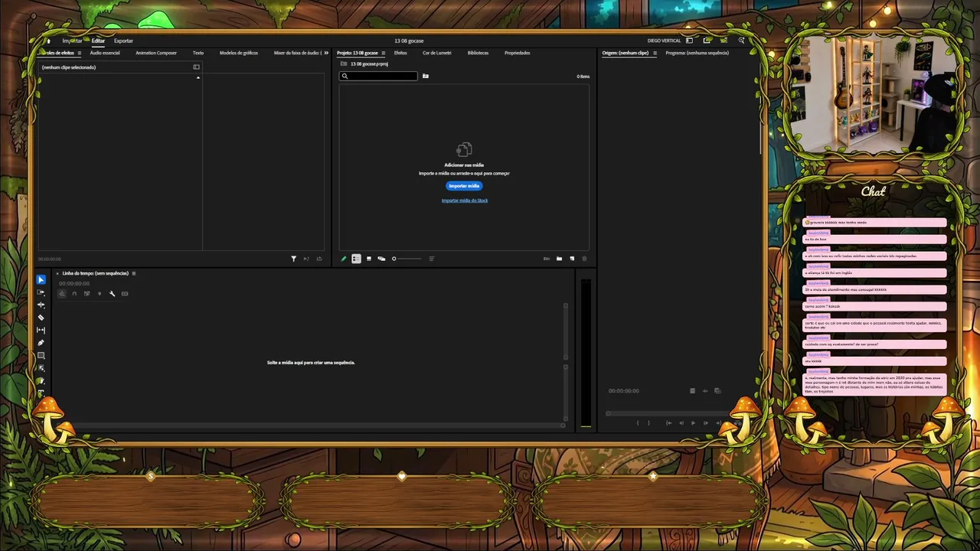The height and width of the screenshot is (551, 980).
Task: Switch to Importar mode
Action: pos(72,41)
